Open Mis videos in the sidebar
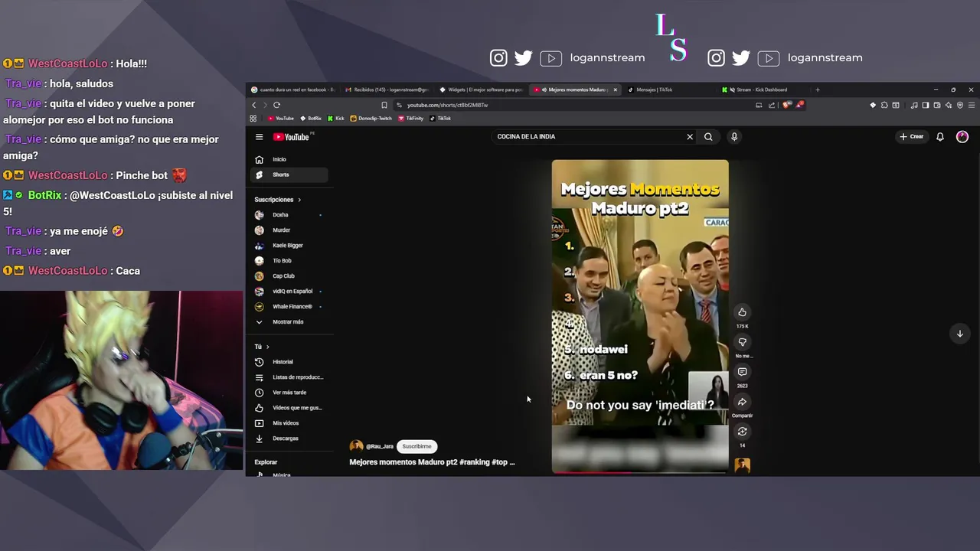 (x=289, y=423)
